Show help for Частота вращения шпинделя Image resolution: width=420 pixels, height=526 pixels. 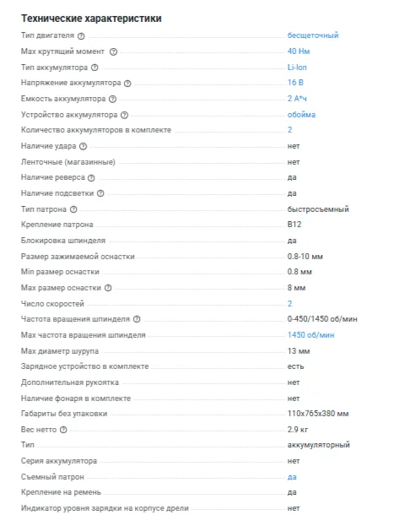click(137, 319)
